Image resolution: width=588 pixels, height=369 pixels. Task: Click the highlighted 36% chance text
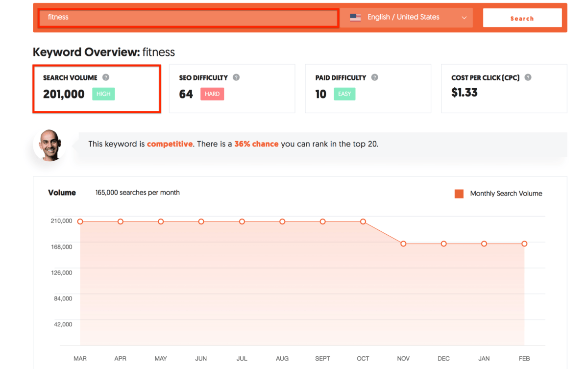[256, 144]
